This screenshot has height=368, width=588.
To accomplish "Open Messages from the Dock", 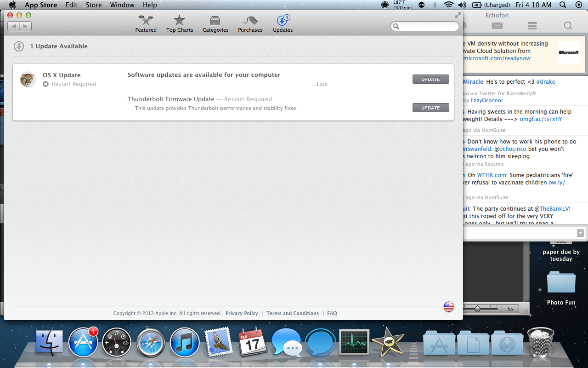I will [x=286, y=343].
